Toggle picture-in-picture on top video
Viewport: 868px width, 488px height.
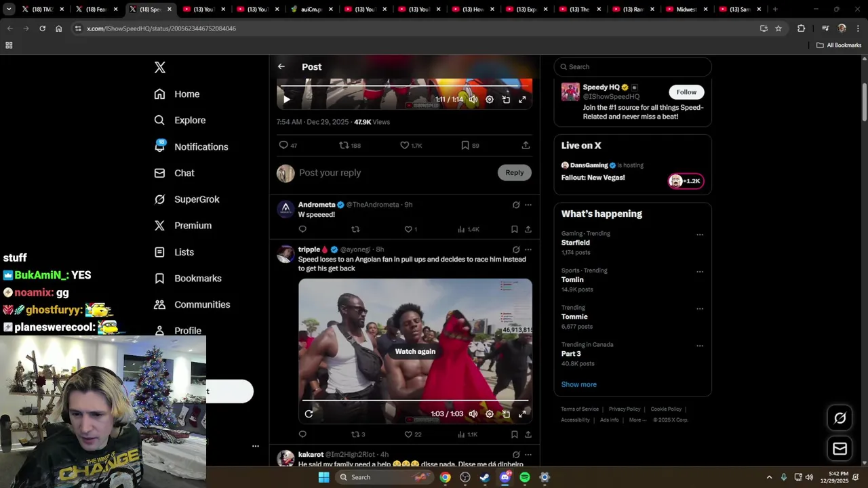[506, 100]
